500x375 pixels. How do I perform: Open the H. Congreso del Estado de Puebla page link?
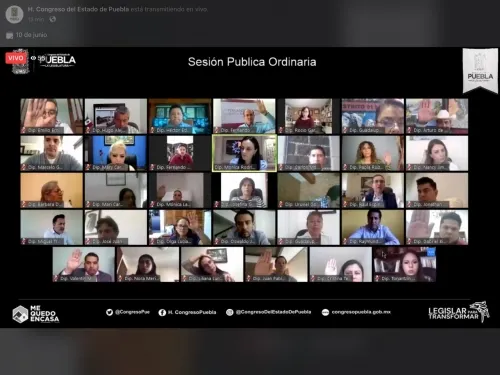click(78, 9)
